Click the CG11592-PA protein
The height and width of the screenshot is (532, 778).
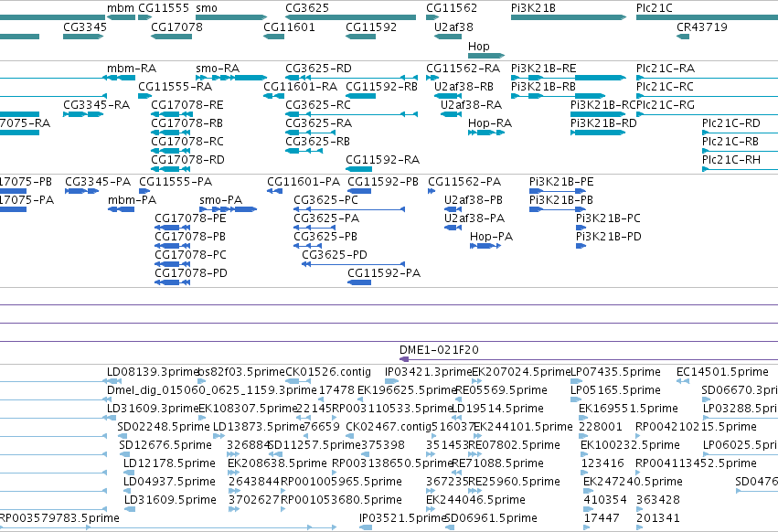click(359, 282)
